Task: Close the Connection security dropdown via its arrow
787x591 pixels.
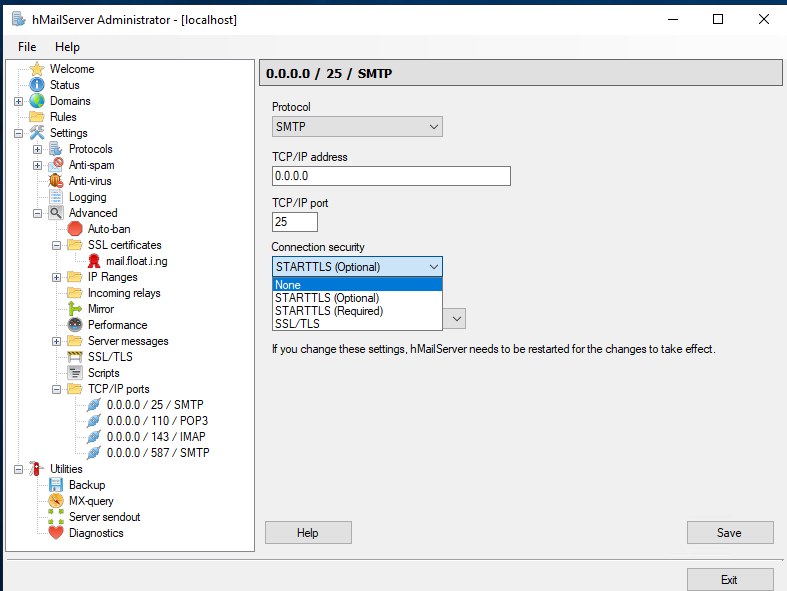Action: click(x=434, y=267)
